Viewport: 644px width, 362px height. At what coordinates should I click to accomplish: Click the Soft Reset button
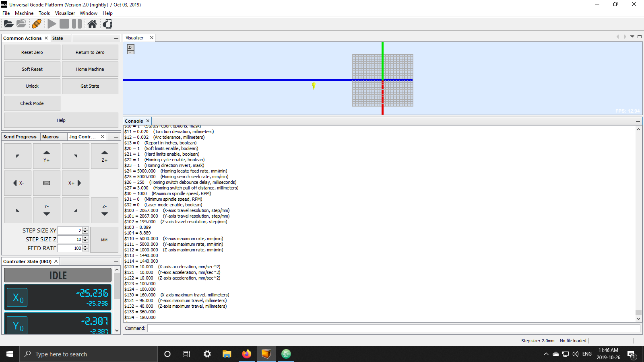click(x=32, y=69)
